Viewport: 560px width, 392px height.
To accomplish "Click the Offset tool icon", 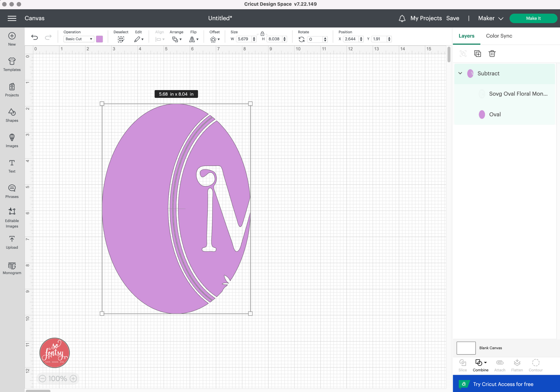I will click(213, 39).
